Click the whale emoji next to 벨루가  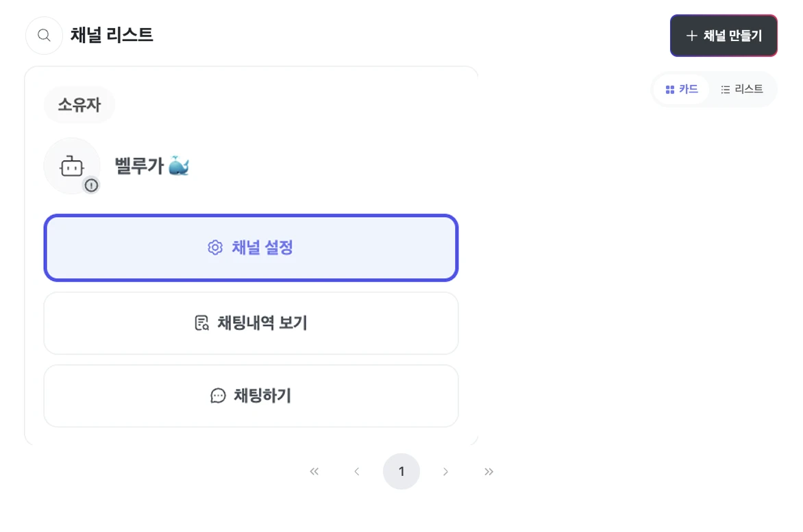pyautogui.click(x=179, y=165)
